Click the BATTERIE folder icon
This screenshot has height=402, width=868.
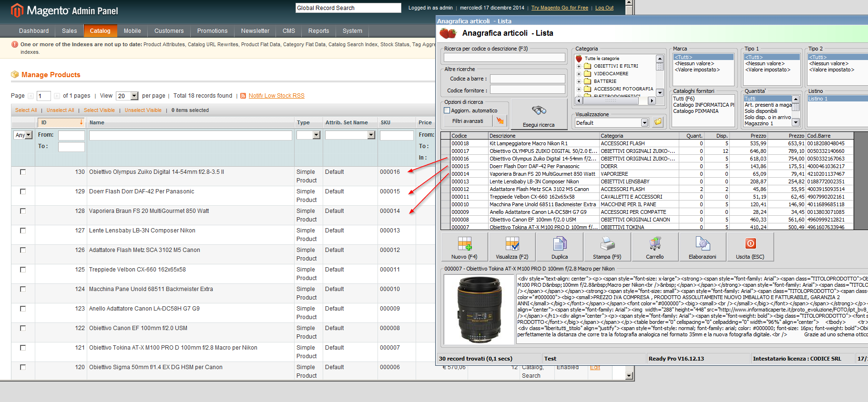coord(588,81)
